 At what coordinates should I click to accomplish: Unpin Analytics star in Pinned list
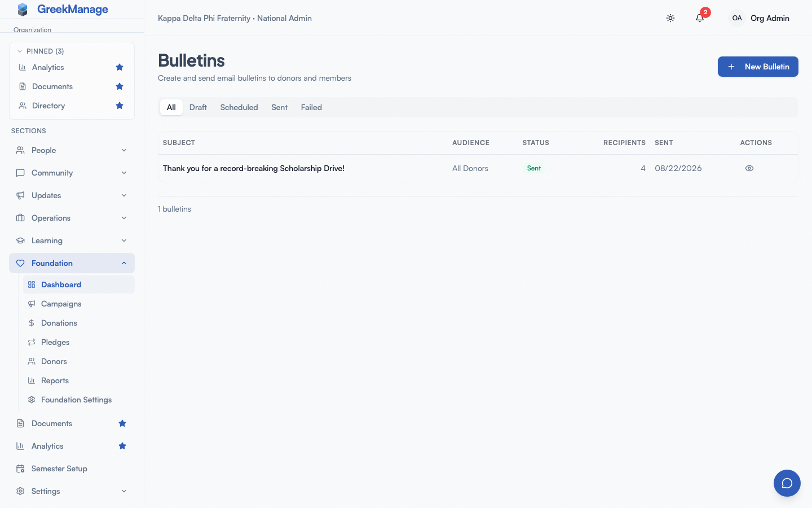[120, 67]
